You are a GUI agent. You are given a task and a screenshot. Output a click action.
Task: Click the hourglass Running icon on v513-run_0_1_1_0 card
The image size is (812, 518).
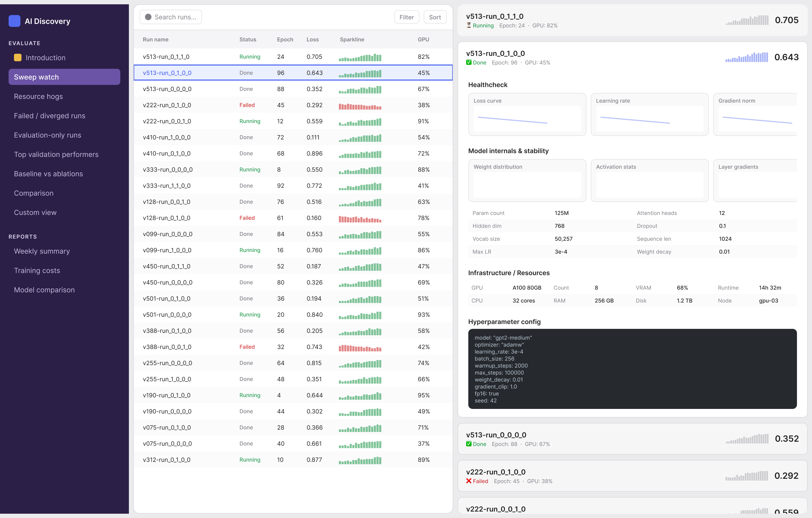[x=469, y=25]
